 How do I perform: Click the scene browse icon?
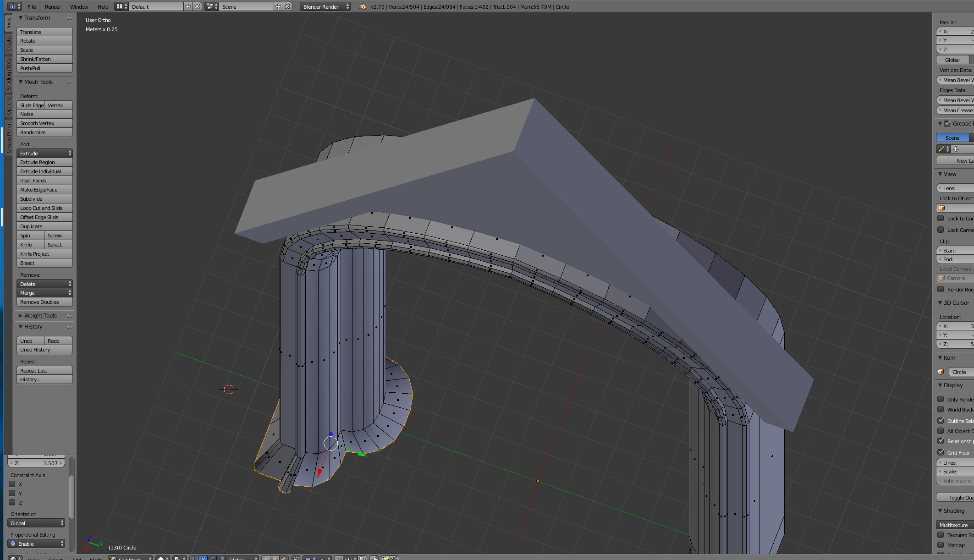coord(212,6)
